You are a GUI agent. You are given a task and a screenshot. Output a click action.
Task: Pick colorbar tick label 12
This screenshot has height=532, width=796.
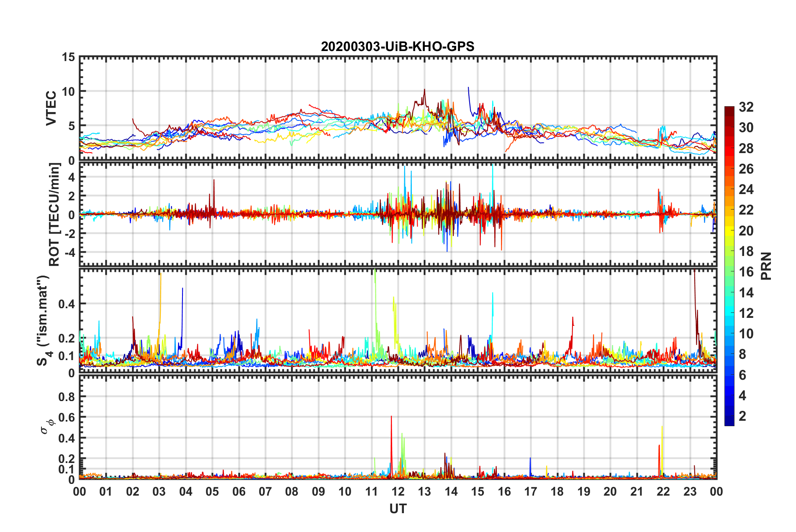746,313
